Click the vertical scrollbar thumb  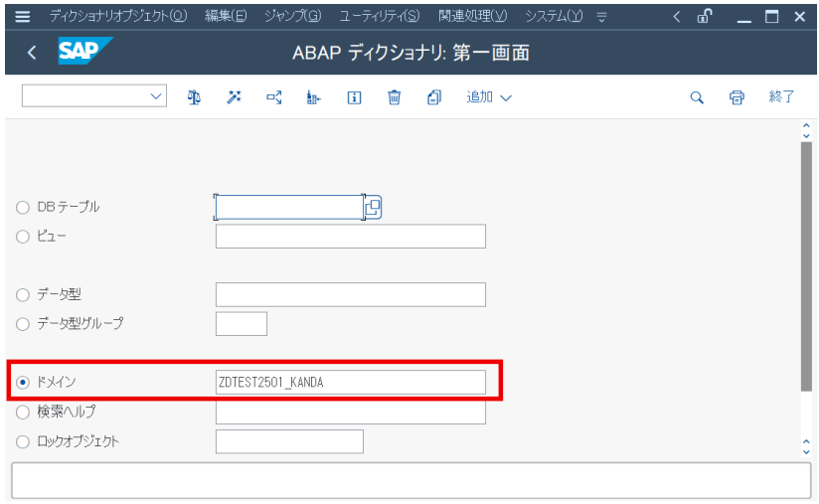tap(806, 266)
